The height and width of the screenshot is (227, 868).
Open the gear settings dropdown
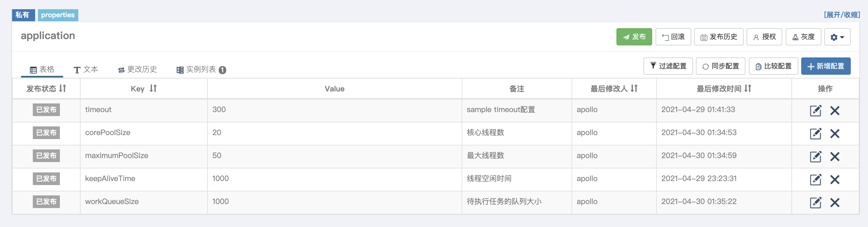click(837, 37)
